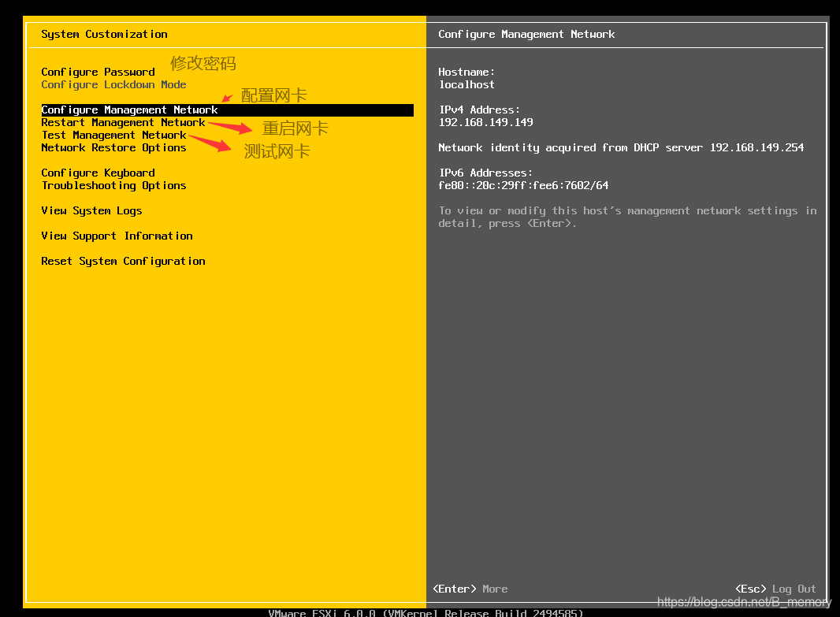Click the VMware ESXi 6.0.0 build footer
The height and width of the screenshot is (617, 840).
point(426,613)
